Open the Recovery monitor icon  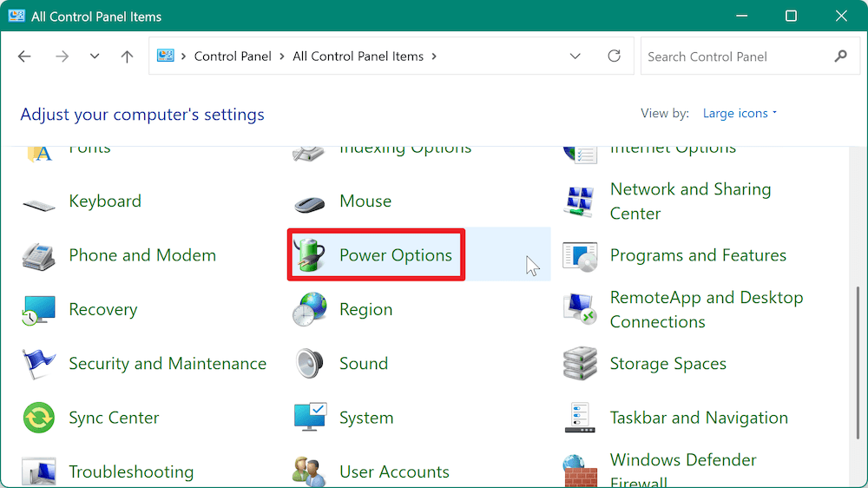point(39,310)
